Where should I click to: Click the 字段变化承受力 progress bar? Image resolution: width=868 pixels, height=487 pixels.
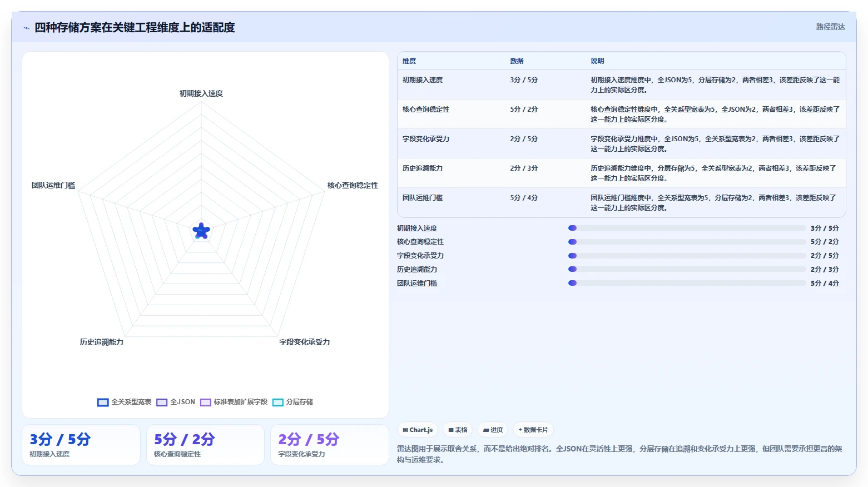[687, 256]
